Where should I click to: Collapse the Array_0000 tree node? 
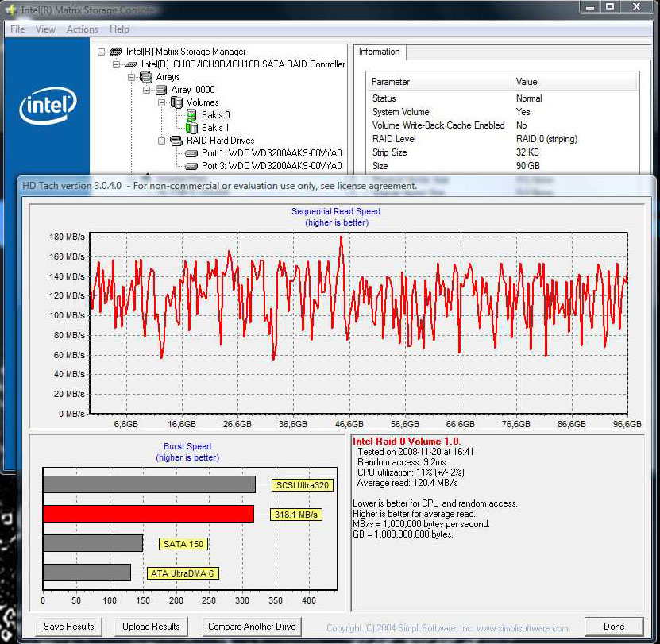point(146,90)
